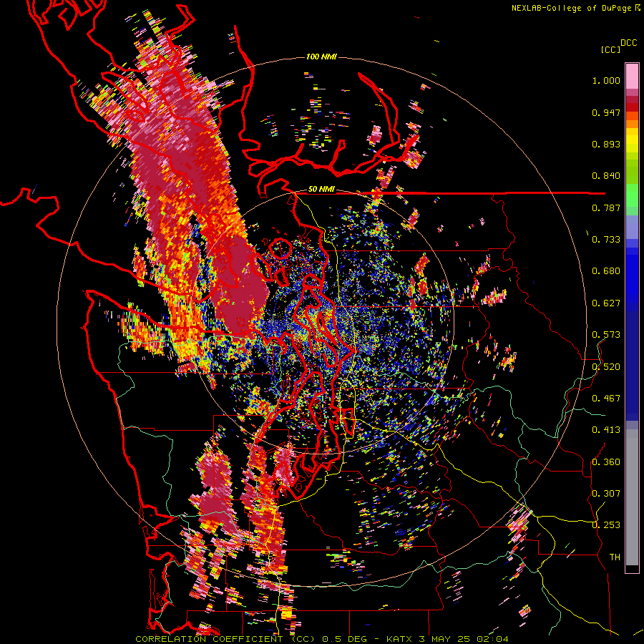Click the 02:04 timestamp in caption
Image resolution: width=644 pixels, height=644 pixels.
coord(492,639)
